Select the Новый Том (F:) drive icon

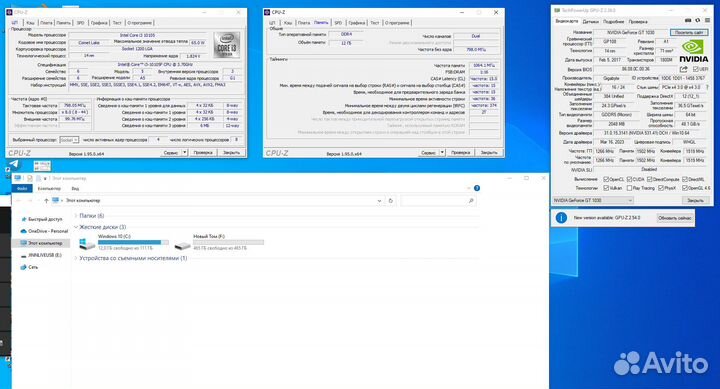pyautogui.click(x=182, y=245)
